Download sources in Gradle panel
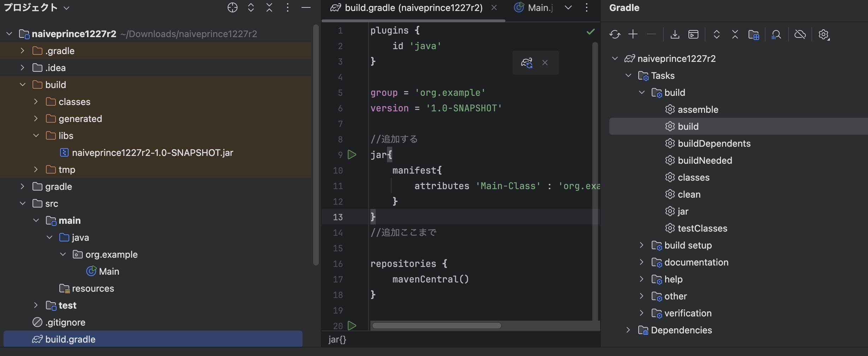 (x=675, y=34)
